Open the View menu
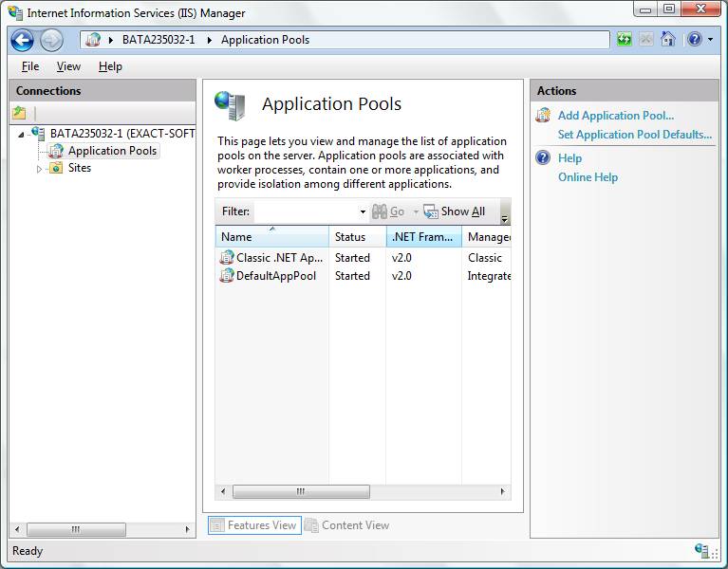The image size is (728, 569). (68, 66)
